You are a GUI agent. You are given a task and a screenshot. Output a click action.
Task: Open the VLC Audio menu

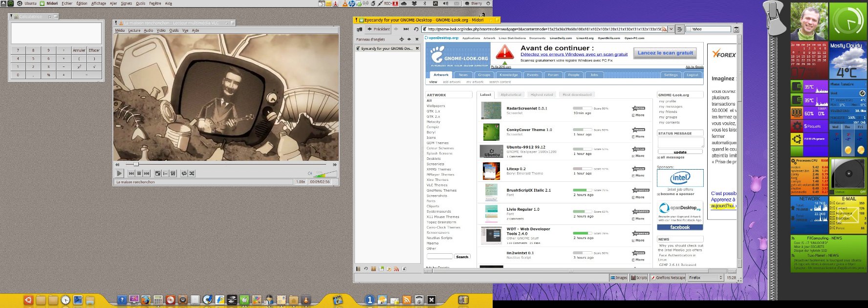tap(149, 30)
